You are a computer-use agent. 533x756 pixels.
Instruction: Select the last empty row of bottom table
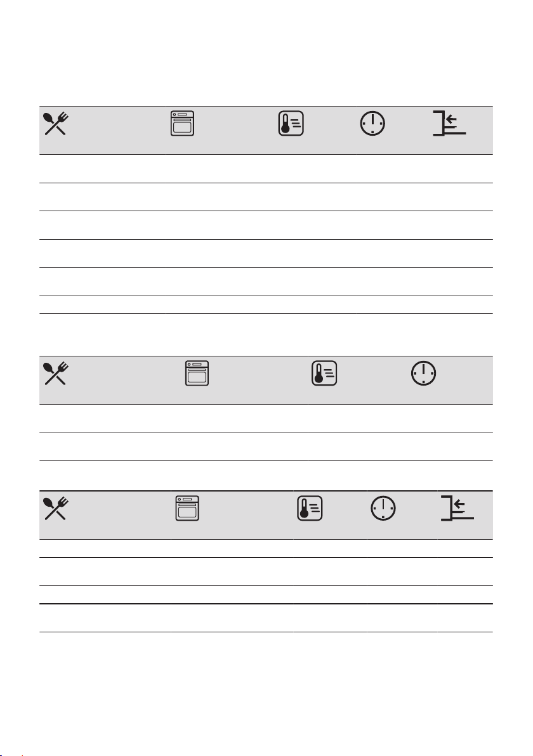click(x=266, y=618)
